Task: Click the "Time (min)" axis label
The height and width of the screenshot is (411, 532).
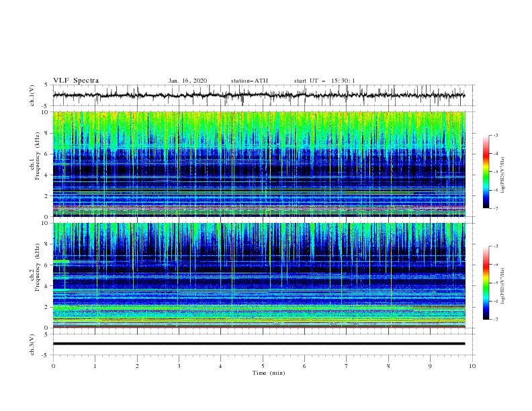Action: pyautogui.click(x=269, y=373)
